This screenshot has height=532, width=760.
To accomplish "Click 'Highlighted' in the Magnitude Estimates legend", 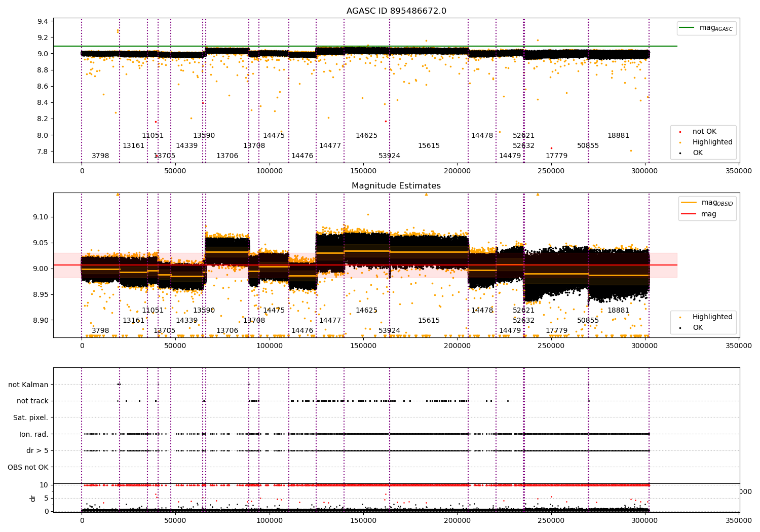I will [705, 317].
